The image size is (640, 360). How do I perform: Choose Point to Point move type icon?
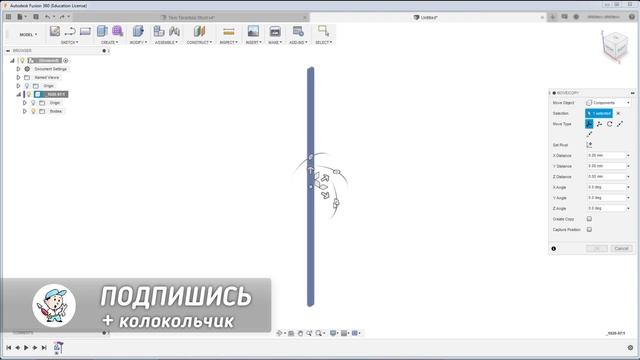[620, 124]
